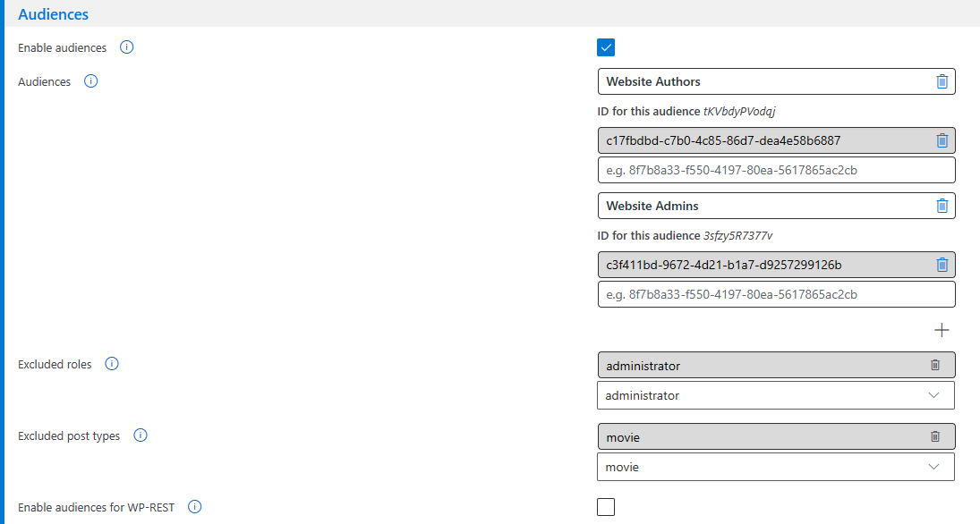Uncheck the Enable audiences checkbox

pyautogui.click(x=606, y=47)
